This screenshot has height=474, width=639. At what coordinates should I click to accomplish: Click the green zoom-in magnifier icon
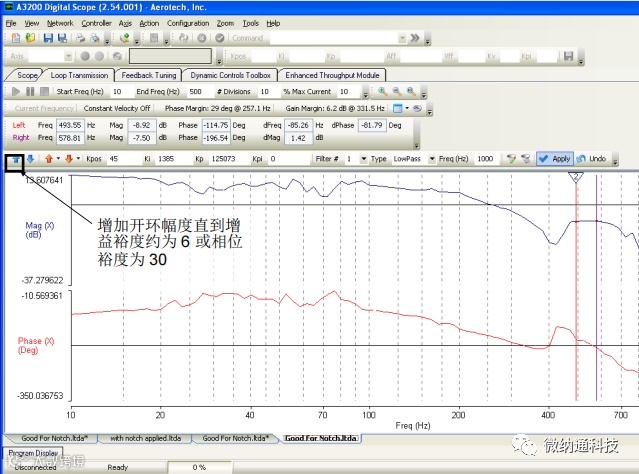(x=382, y=91)
